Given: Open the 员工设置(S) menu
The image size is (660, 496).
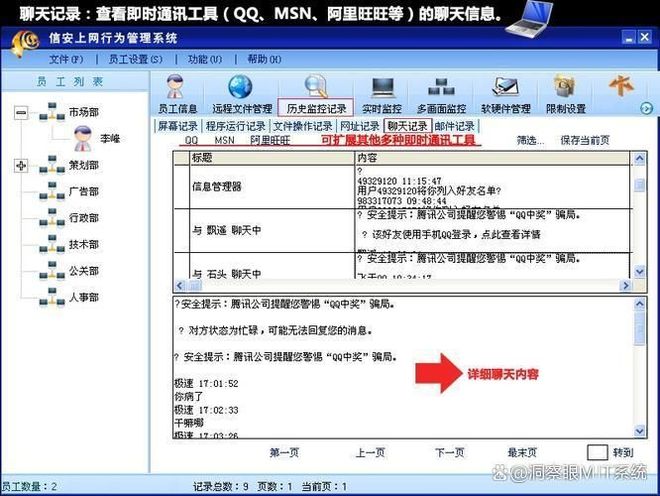Looking at the screenshot, I should tap(136, 59).
